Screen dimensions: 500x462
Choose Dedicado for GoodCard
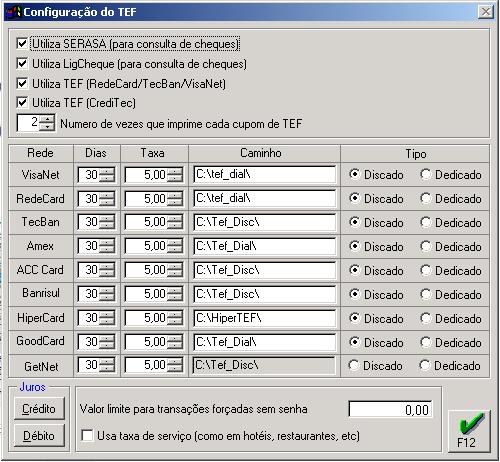click(426, 342)
